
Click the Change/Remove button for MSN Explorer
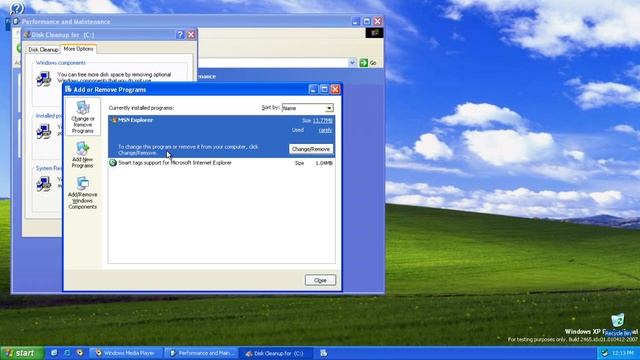(311, 149)
